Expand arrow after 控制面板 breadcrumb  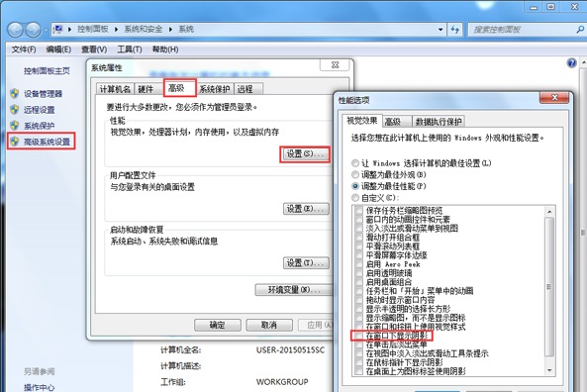116,30
